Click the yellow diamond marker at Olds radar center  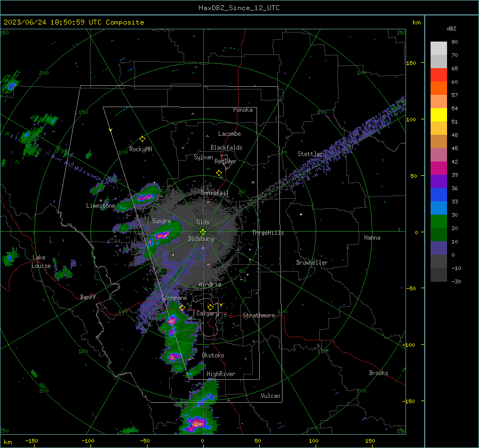[203, 232]
